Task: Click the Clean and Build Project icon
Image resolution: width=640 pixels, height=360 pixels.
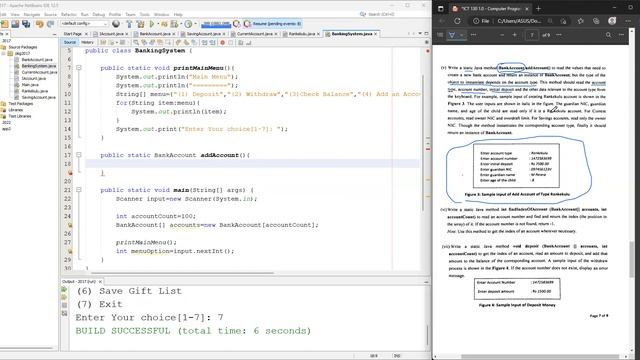Action: [140, 24]
